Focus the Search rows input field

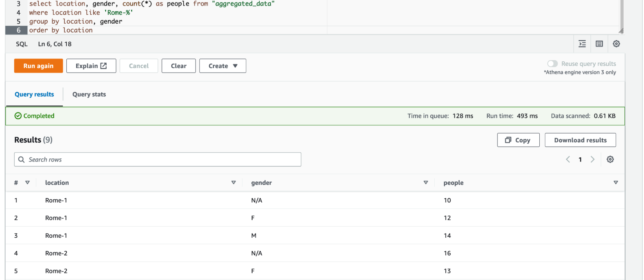pos(161,160)
